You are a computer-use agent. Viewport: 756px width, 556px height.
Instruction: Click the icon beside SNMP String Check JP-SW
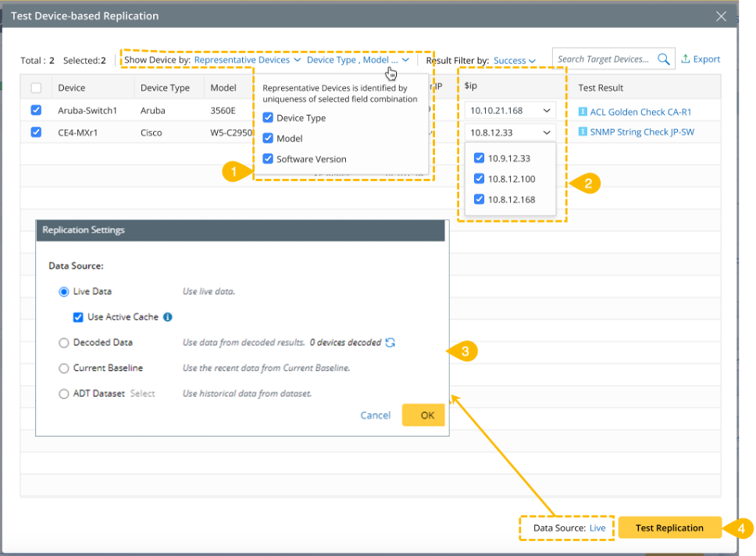pos(583,132)
